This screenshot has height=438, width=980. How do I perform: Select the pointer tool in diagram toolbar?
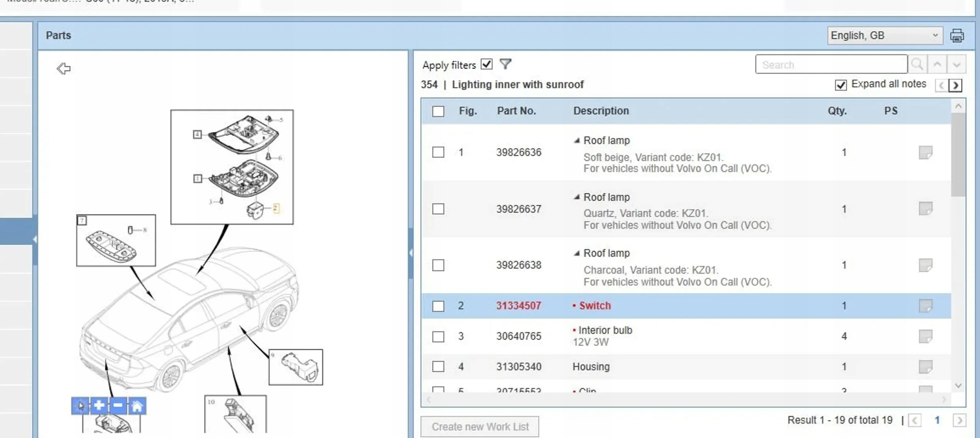pos(81,405)
